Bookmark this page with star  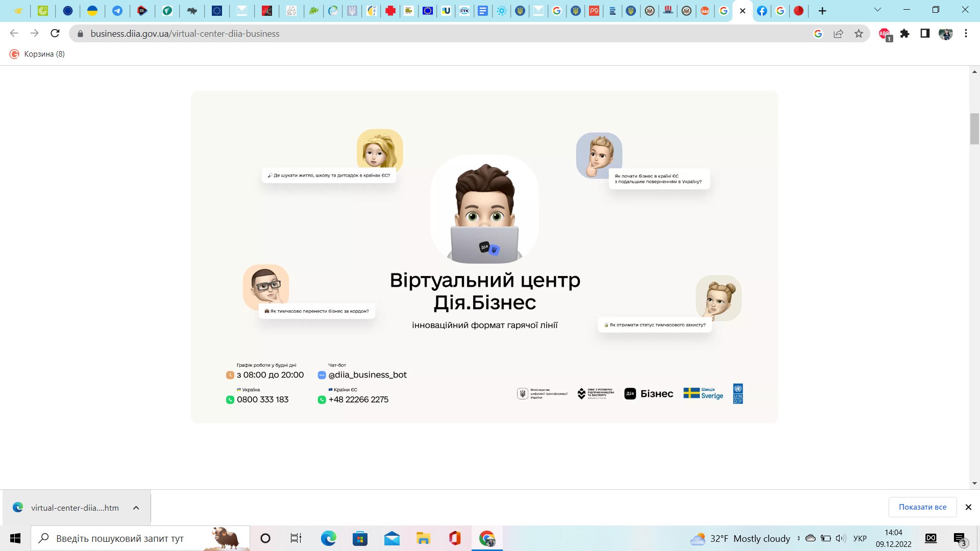point(859,34)
